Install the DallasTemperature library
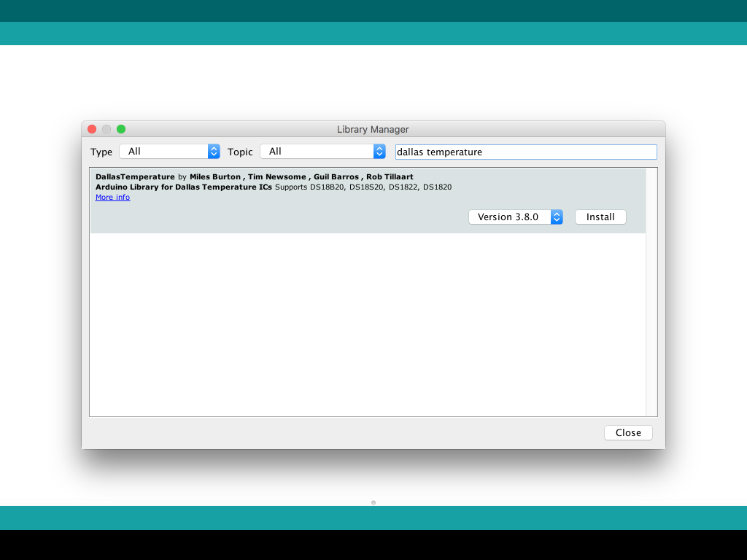The height and width of the screenshot is (560, 747). 600,217
